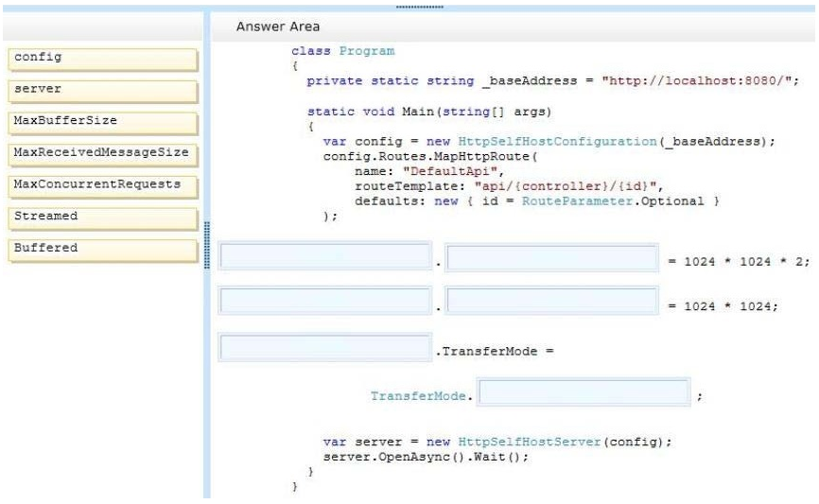Click RouteParameter.Optional in the defaults line

point(613,201)
